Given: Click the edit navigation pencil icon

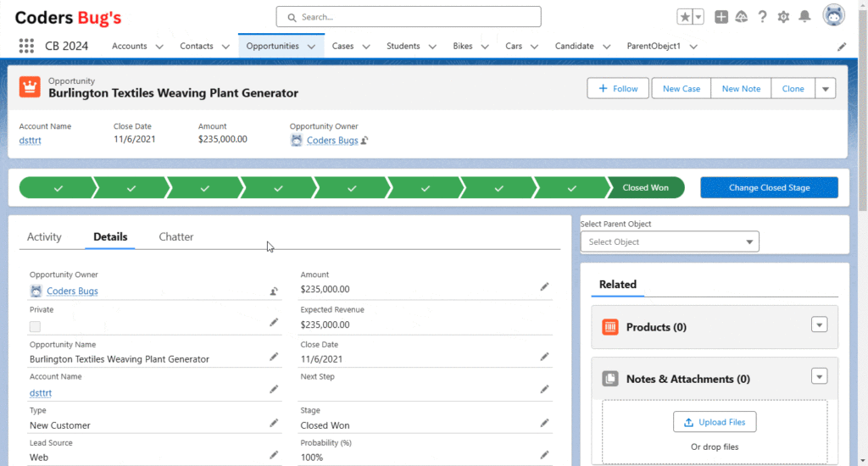Looking at the screenshot, I should point(842,47).
